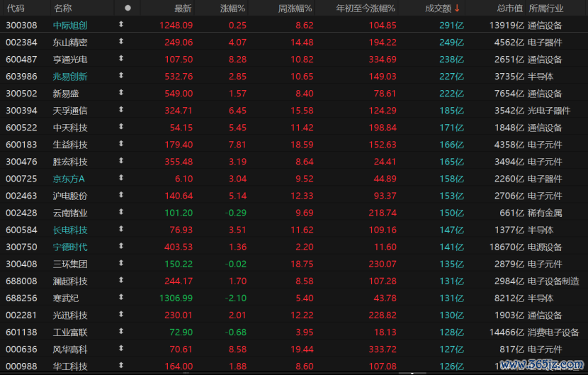The height and width of the screenshot is (375, 588).
Task: Open stock 宁德时代 link
Action: [x=70, y=247]
